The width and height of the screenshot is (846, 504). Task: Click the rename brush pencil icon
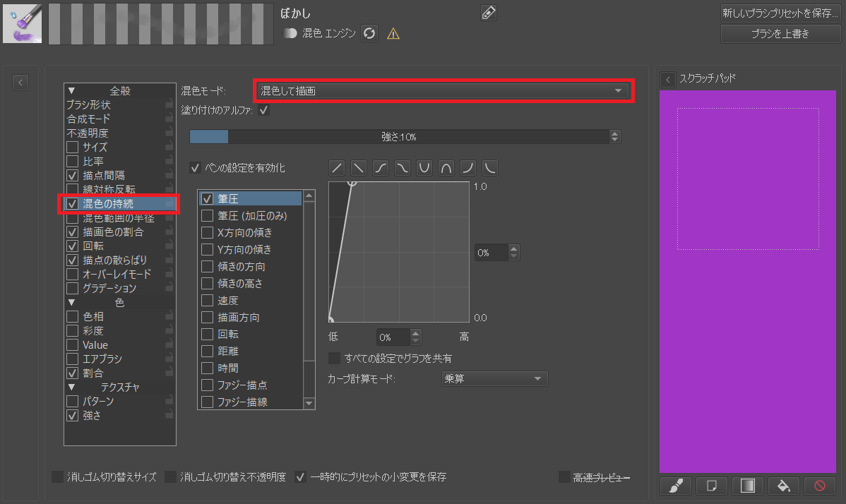tap(488, 13)
